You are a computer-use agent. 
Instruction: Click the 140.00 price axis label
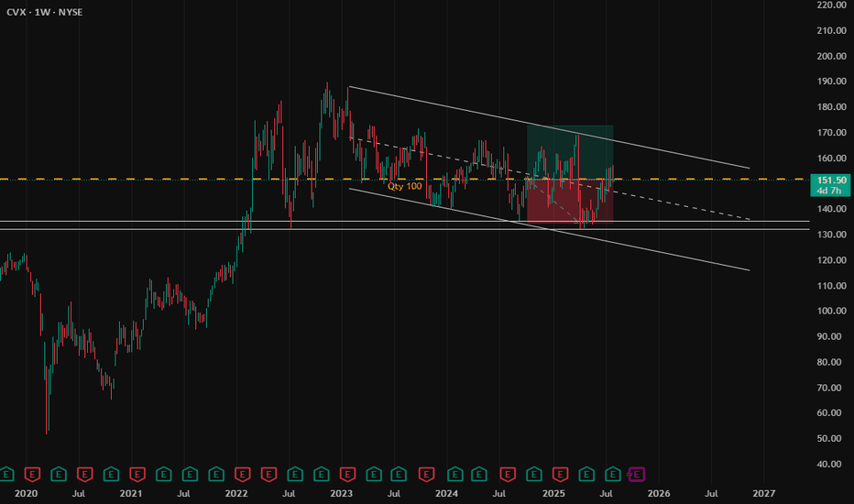coord(832,209)
